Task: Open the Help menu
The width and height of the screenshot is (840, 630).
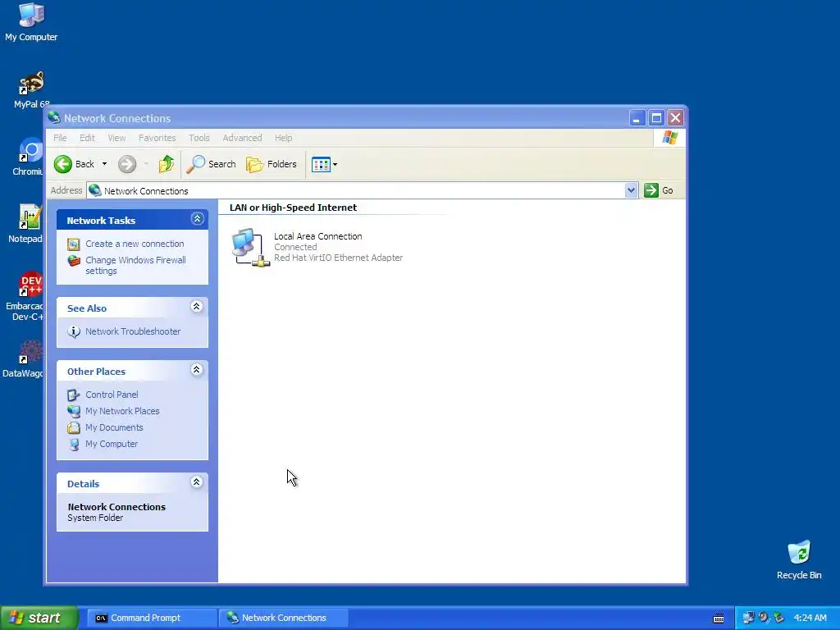Action: click(x=283, y=138)
